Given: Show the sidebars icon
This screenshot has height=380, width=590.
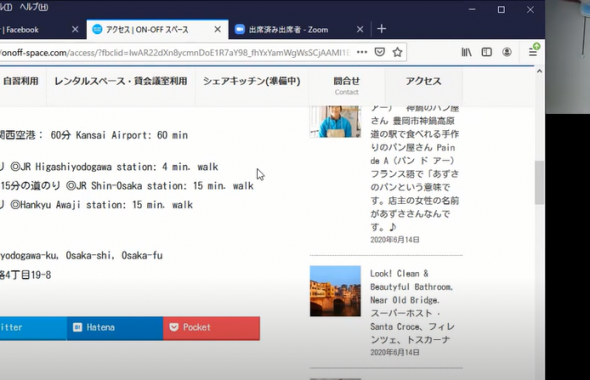Looking at the screenshot, I should (x=487, y=52).
